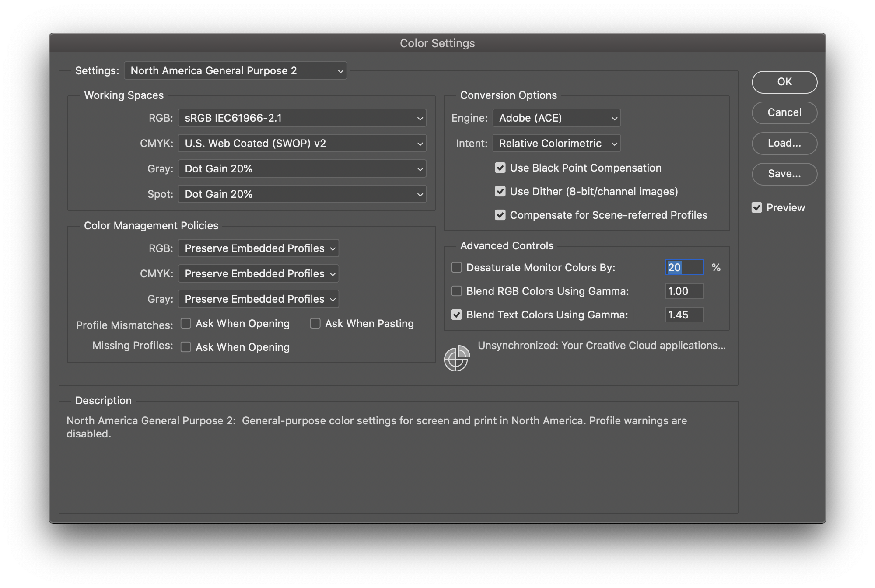Select the desaturate percentage input field

coord(684,267)
